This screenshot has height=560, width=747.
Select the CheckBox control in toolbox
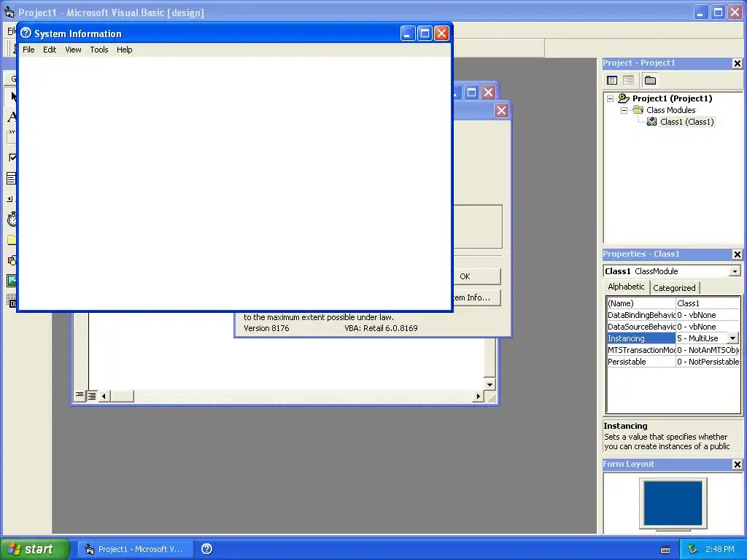pyautogui.click(x=12, y=157)
